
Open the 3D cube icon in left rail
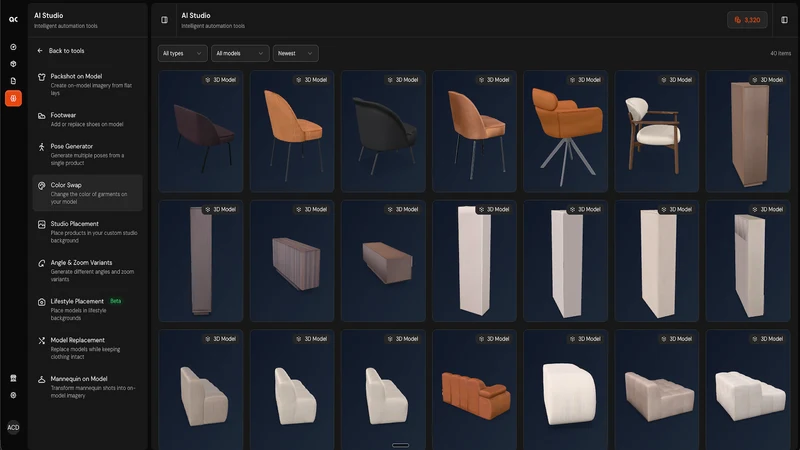point(13,64)
